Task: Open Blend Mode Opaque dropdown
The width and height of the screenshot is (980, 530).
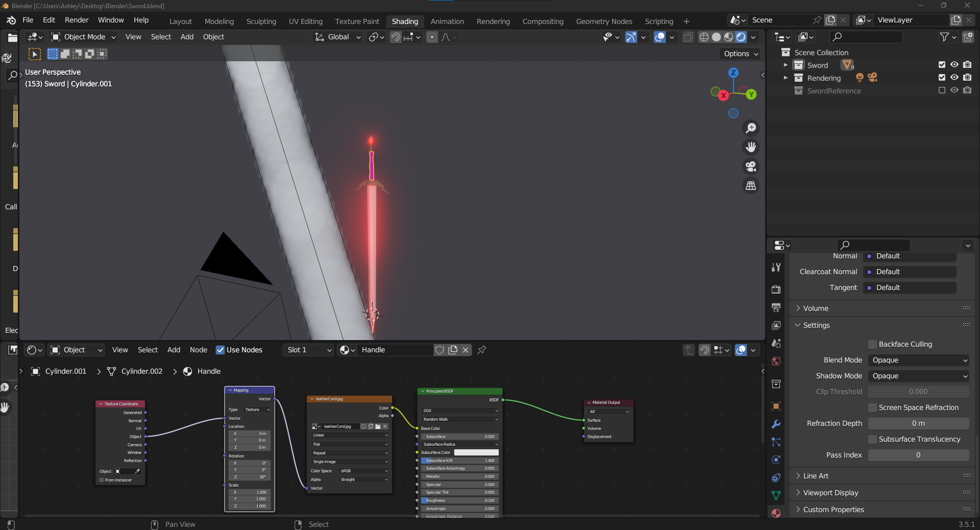Action: (919, 360)
